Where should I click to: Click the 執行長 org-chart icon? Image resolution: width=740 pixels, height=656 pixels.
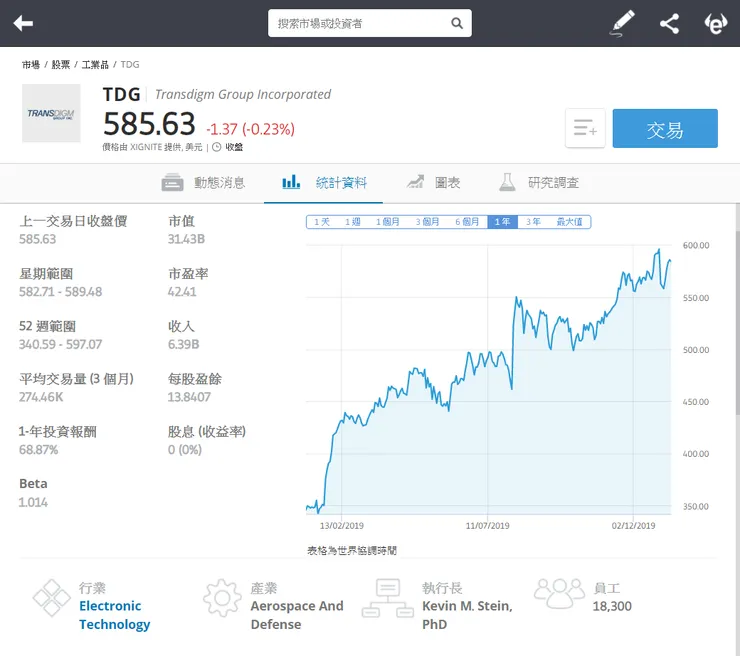tap(387, 598)
